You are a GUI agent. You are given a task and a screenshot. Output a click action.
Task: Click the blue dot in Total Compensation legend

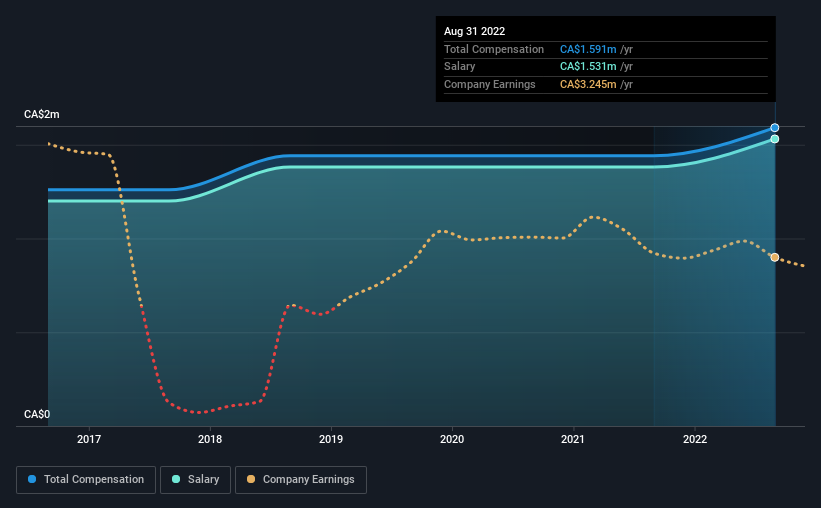pos(32,479)
